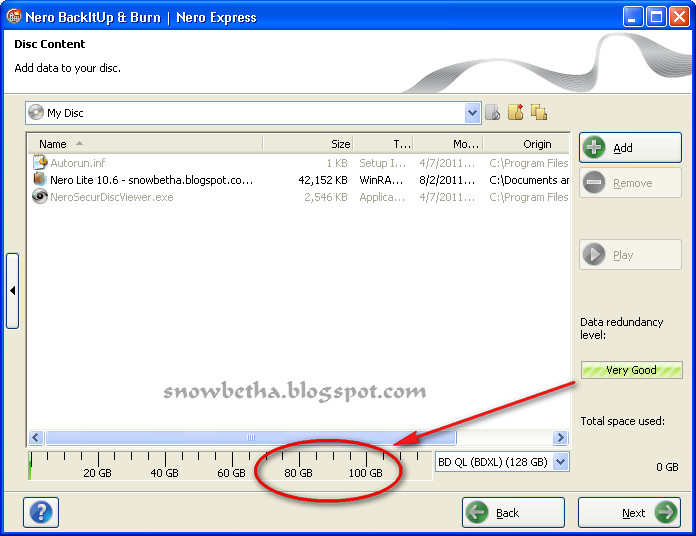Click the Remove button
Screen dimensions: 696x536
[630, 182]
